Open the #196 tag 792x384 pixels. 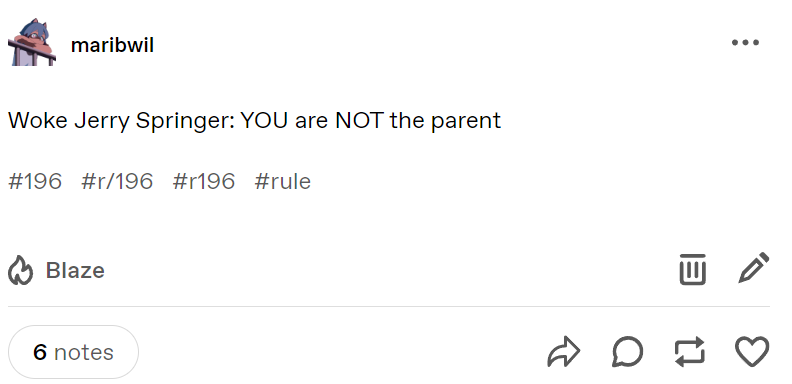(35, 181)
